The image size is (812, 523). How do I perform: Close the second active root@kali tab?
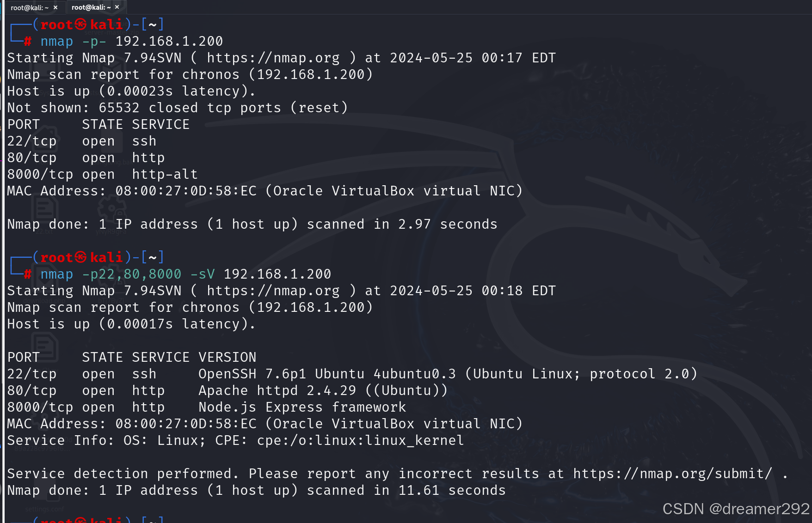tap(117, 7)
